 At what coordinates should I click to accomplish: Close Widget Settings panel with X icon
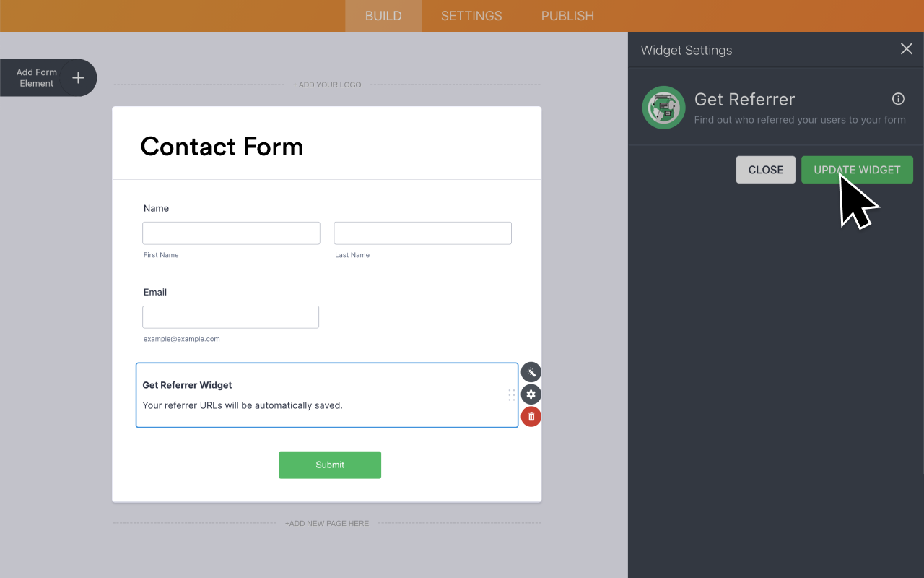point(906,48)
